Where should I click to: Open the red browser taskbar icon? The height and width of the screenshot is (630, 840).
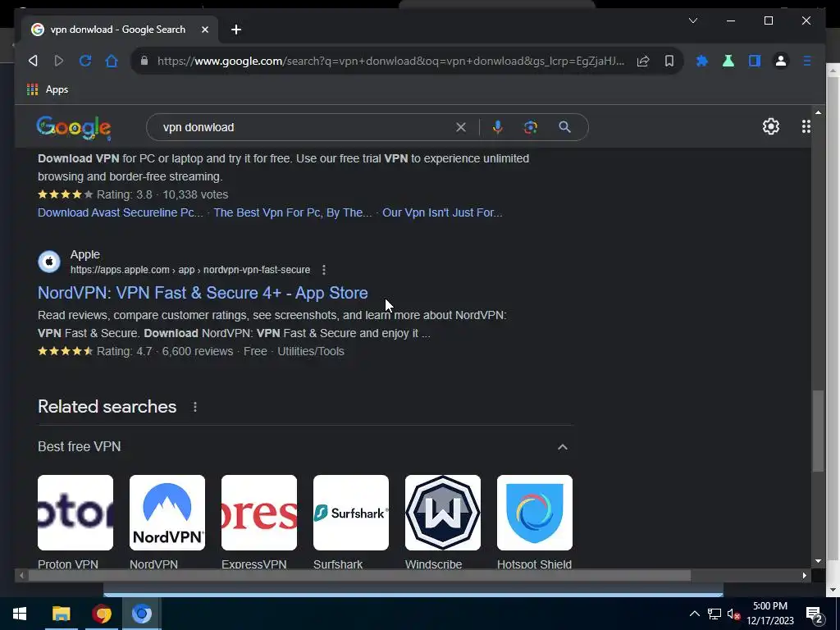[x=101, y=614]
